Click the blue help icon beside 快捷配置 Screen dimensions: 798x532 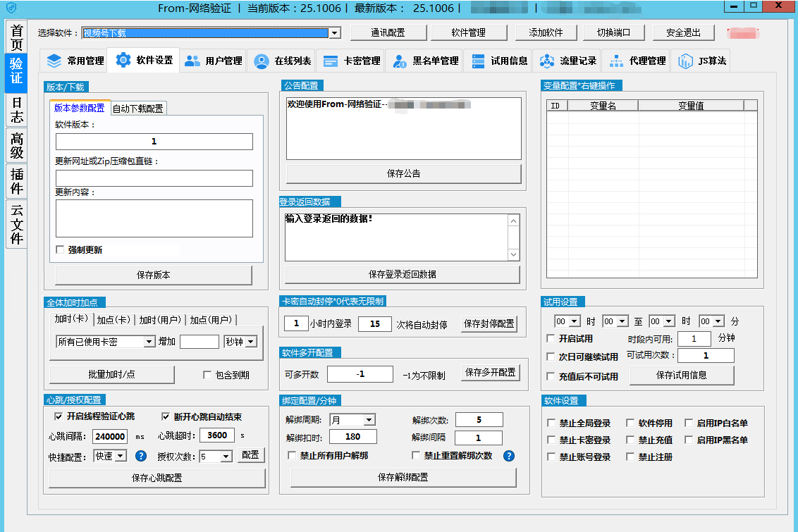coord(141,456)
